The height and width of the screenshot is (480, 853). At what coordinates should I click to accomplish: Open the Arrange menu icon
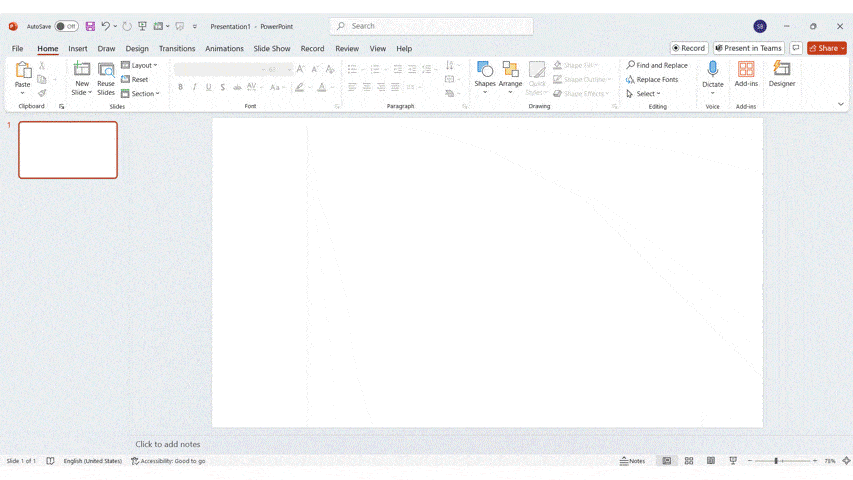(510, 69)
